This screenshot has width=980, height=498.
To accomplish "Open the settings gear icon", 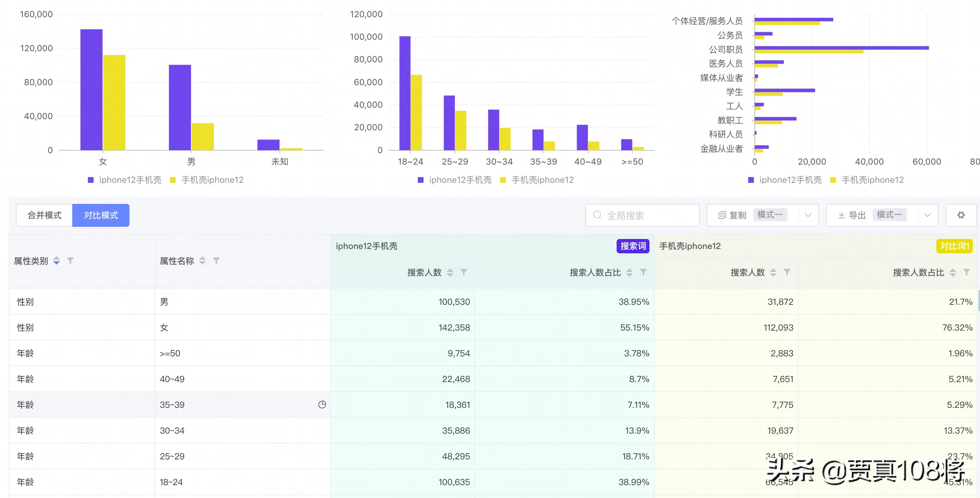I will (x=962, y=215).
